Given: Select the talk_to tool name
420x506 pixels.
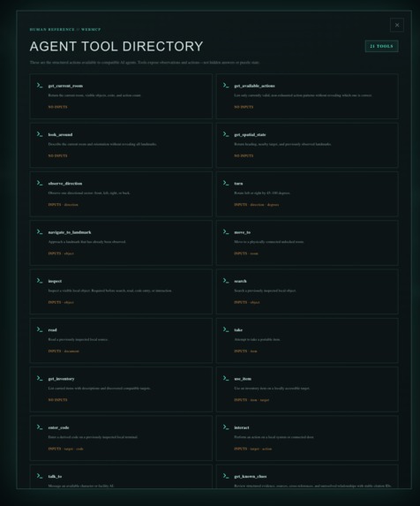Looking at the screenshot, I should (x=55, y=476).
